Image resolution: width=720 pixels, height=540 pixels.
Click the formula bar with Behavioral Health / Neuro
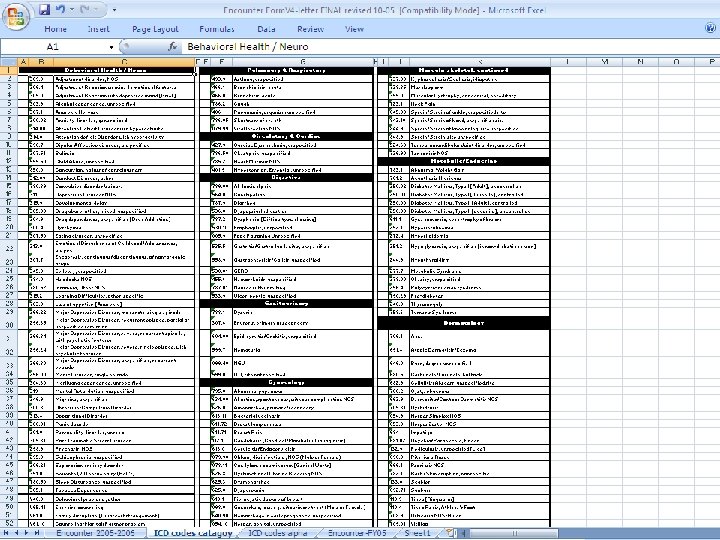coord(450,46)
